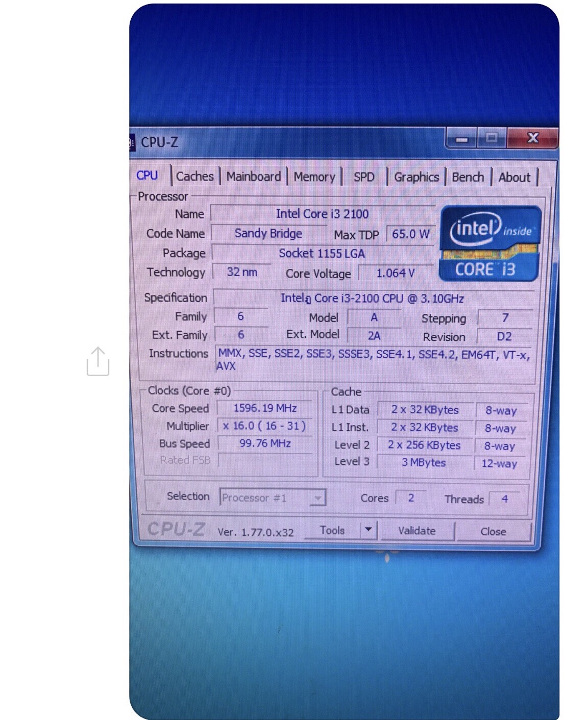
Task: Click the Multiplier value x 16.0
Action: pos(265,426)
